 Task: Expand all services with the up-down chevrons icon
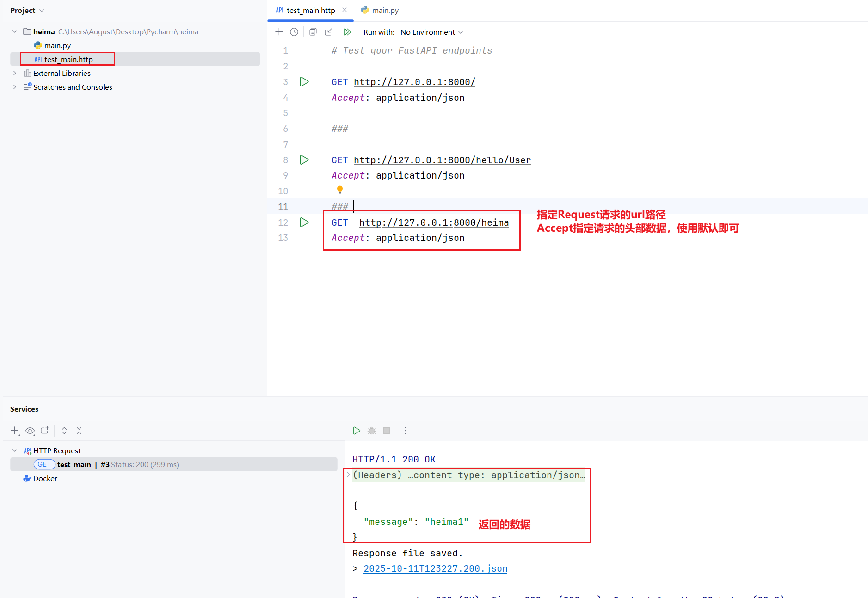click(x=64, y=431)
